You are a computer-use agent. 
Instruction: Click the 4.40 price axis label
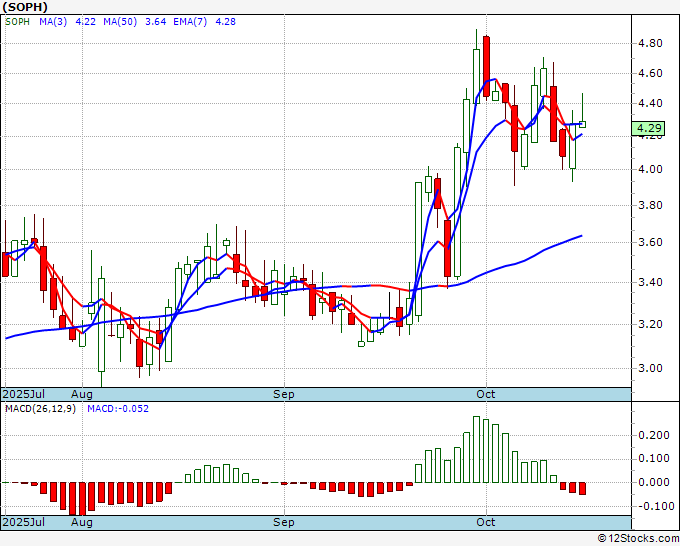click(x=650, y=103)
